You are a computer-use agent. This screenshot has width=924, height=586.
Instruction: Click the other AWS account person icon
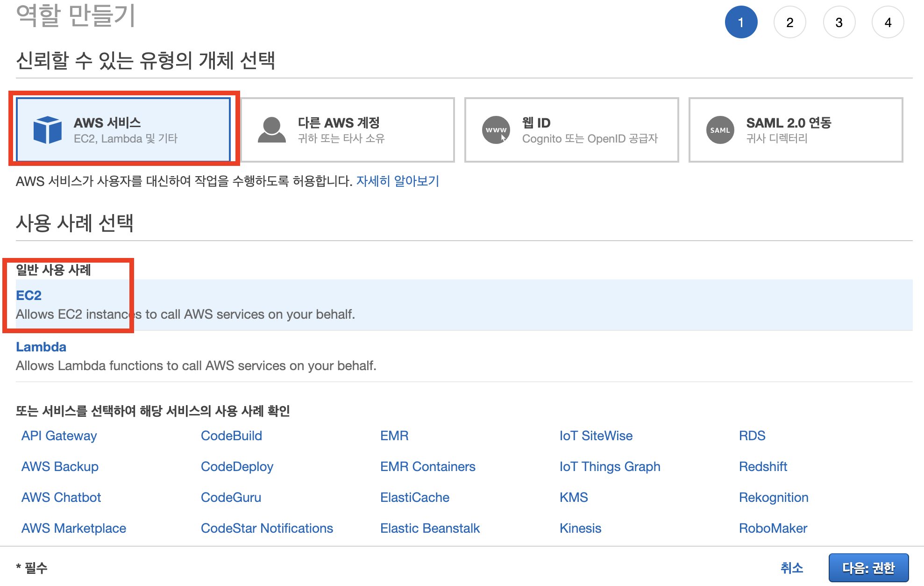click(x=271, y=130)
